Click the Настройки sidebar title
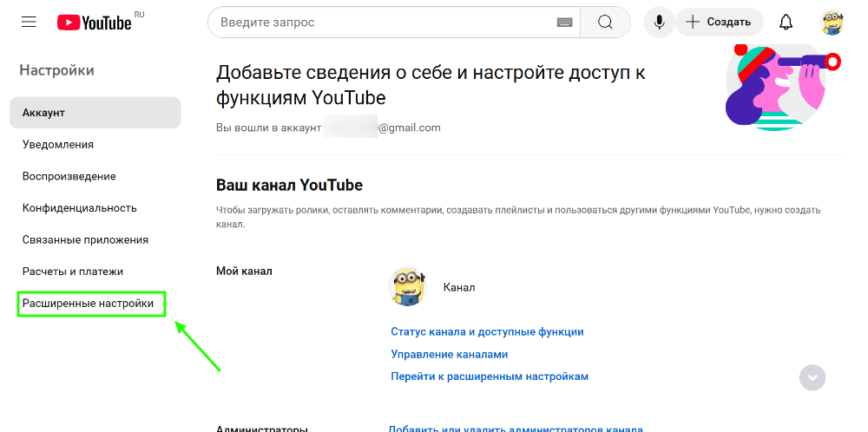 pos(57,70)
